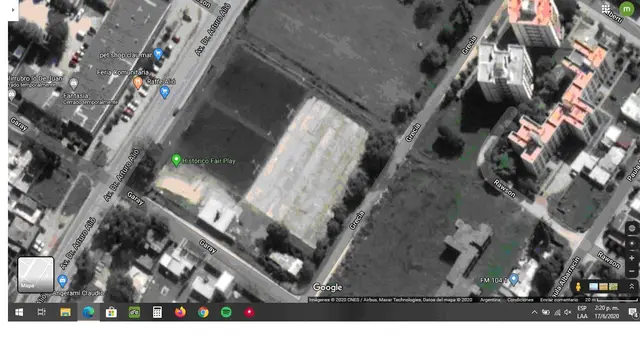Click the second imagery thumbnail beside pegman
Viewport: 640px width, 360px height.
coord(603,287)
